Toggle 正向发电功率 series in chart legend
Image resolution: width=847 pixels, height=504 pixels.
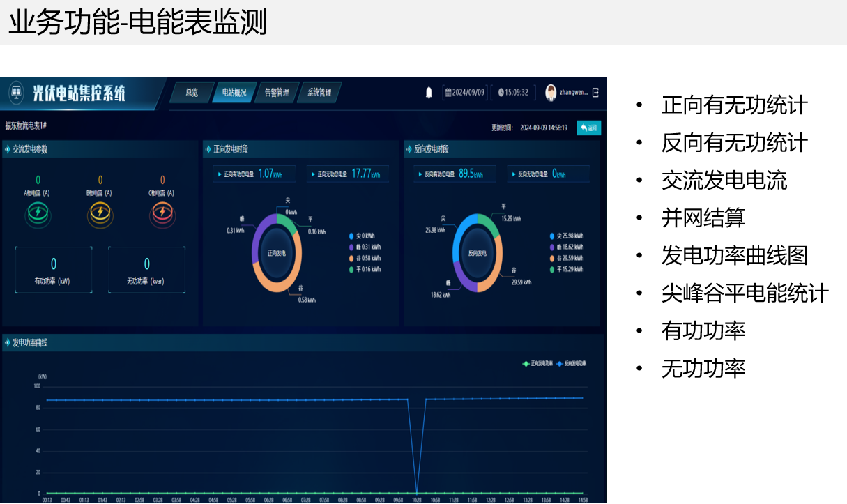pyautogui.click(x=538, y=363)
